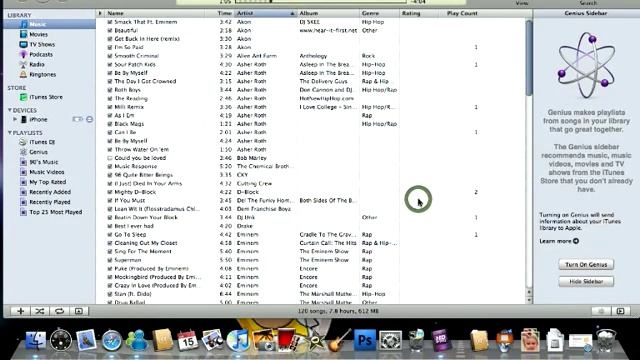The height and width of the screenshot is (360, 640).
Task: Open Finder from the Dock
Action: click(x=36, y=340)
